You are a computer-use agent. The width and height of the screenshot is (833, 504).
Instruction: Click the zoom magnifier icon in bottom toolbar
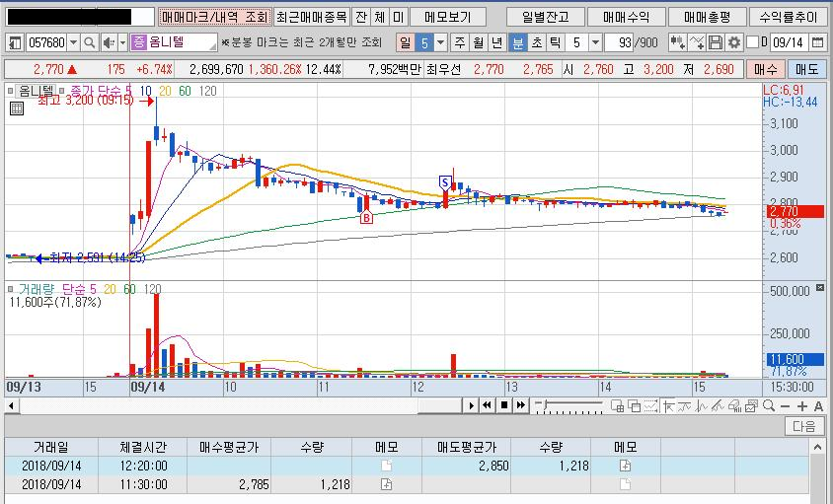(x=768, y=406)
